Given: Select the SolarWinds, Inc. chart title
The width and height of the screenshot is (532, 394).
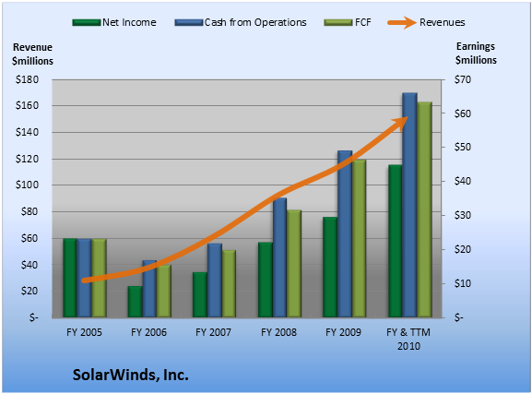Looking at the screenshot, I should coord(131,375).
